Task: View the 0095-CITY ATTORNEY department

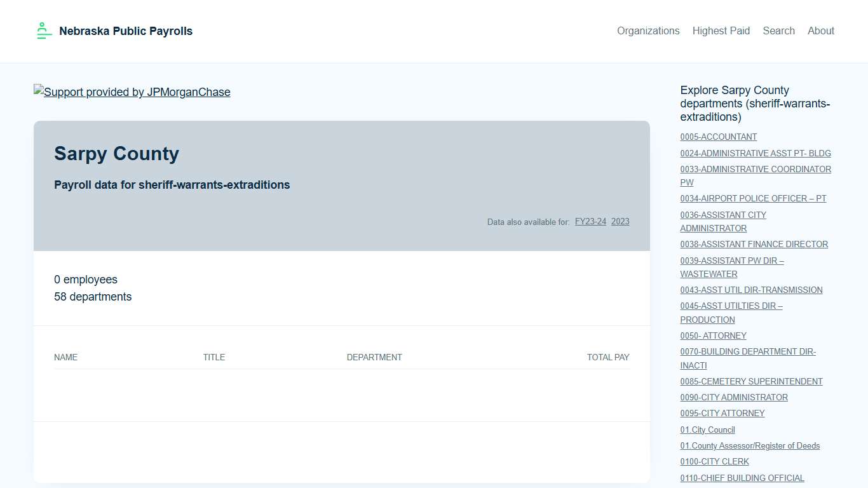Action: 722,413
